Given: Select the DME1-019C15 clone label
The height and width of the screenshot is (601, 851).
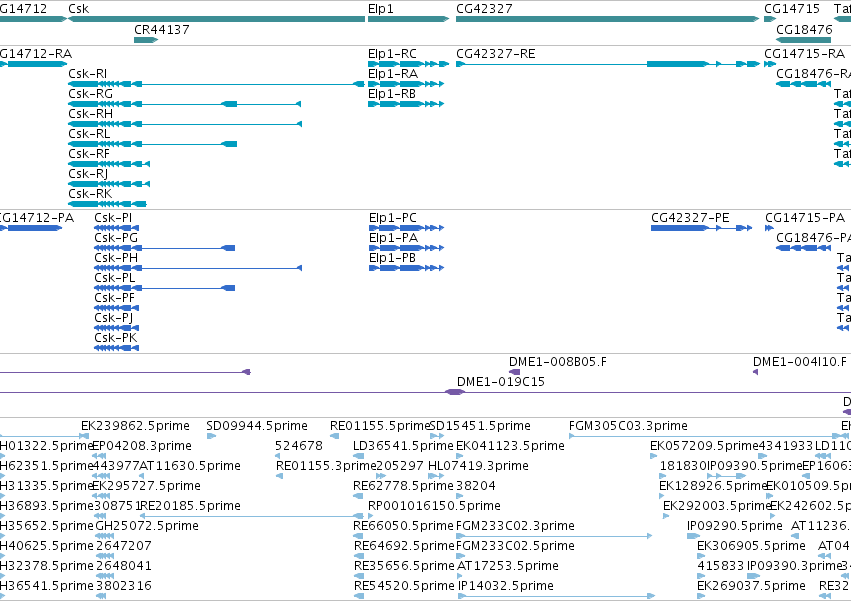Looking at the screenshot, I should point(500,382).
